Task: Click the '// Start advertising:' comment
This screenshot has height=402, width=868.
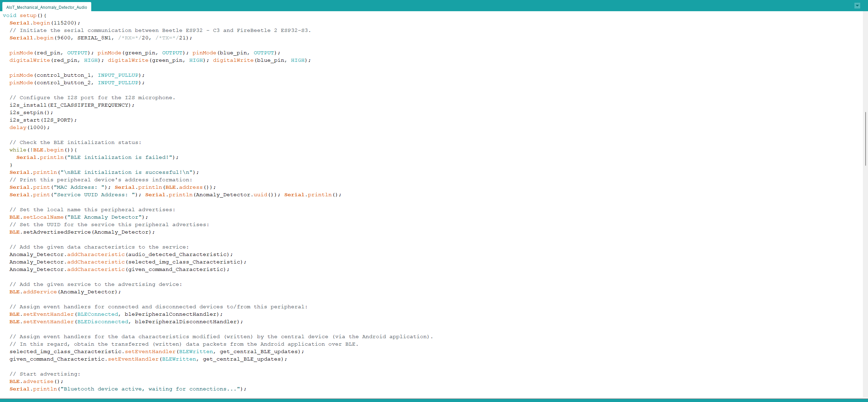Action: coord(45,374)
